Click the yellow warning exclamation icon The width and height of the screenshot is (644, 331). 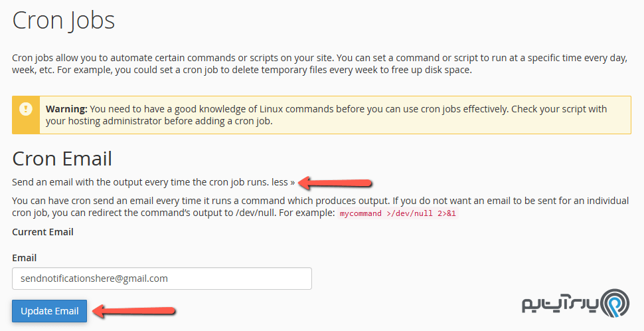pos(26,109)
